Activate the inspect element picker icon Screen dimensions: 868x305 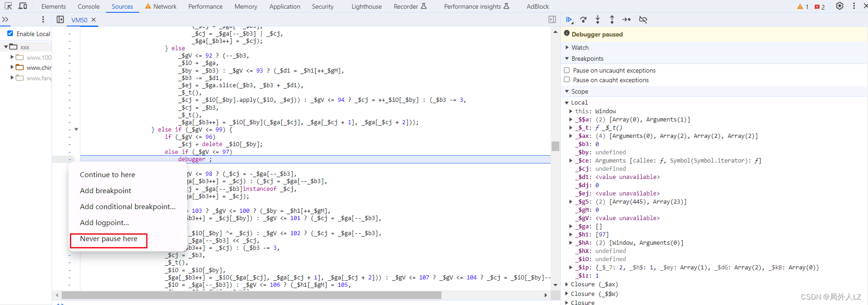click(8, 6)
